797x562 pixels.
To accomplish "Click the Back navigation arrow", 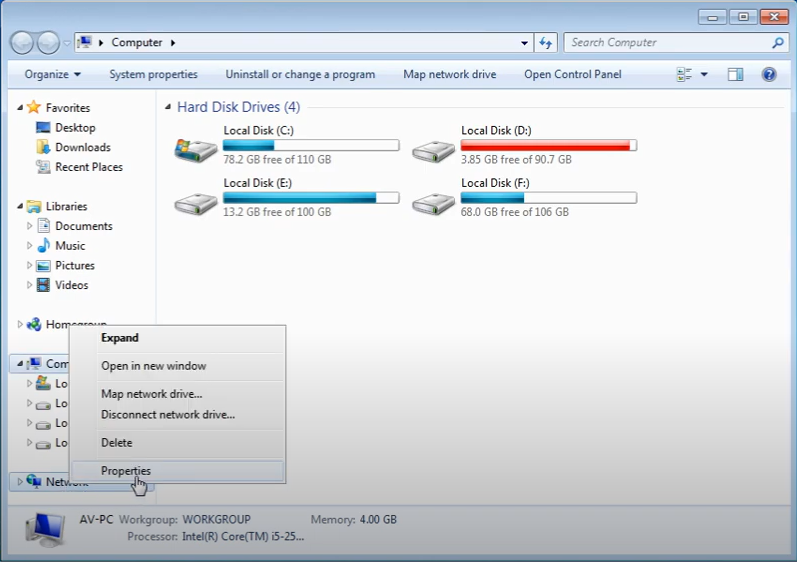I will pyautogui.click(x=22, y=43).
